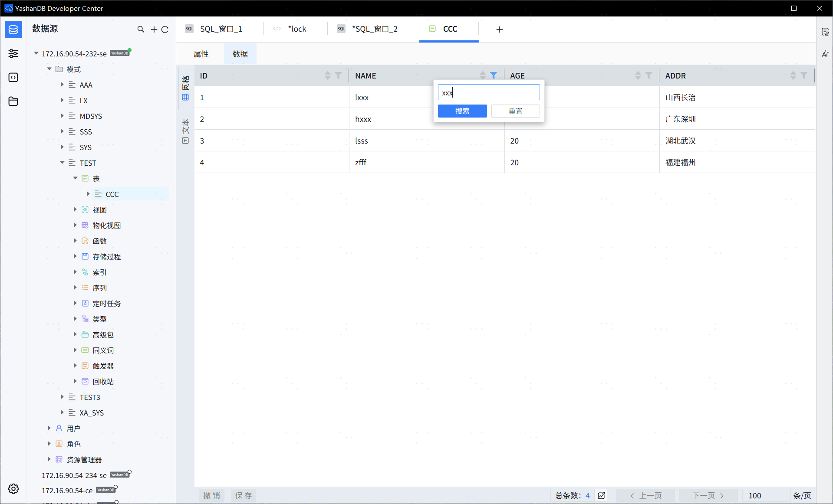Click the 搜索 button in filter popup
833x504 pixels.
click(x=462, y=111)
